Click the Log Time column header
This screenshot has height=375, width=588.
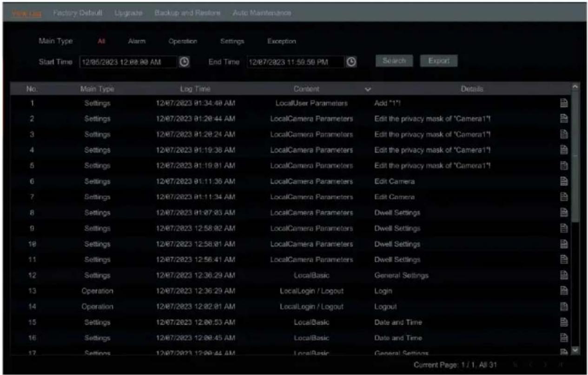(195, 88)
